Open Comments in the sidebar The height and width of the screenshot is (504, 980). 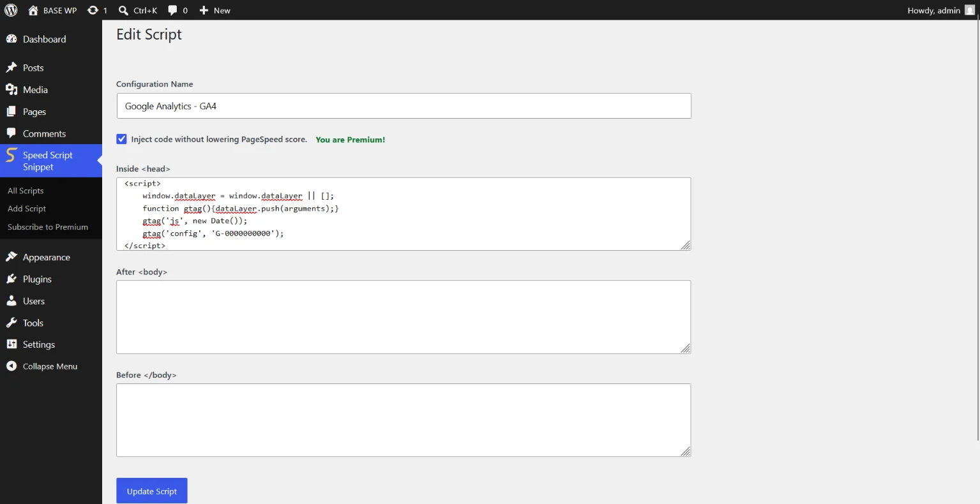pos(51,133)
